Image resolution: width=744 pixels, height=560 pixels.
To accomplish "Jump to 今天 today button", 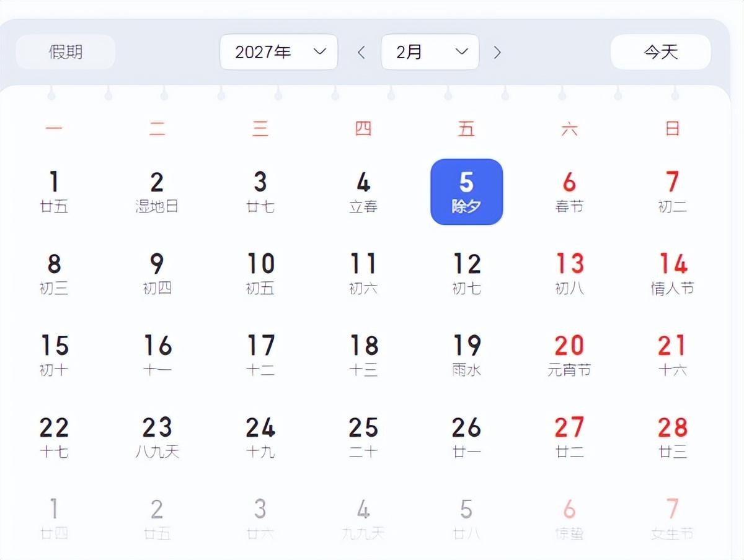I will [x=661, y=52].
